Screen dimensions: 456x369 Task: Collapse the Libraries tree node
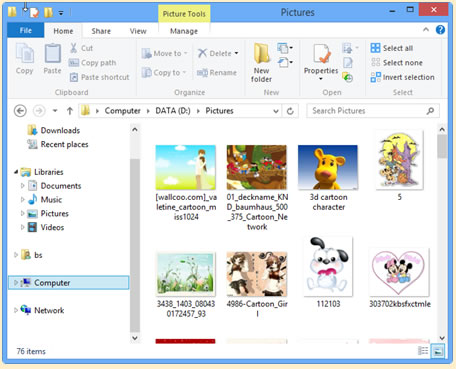pos(16,172)
